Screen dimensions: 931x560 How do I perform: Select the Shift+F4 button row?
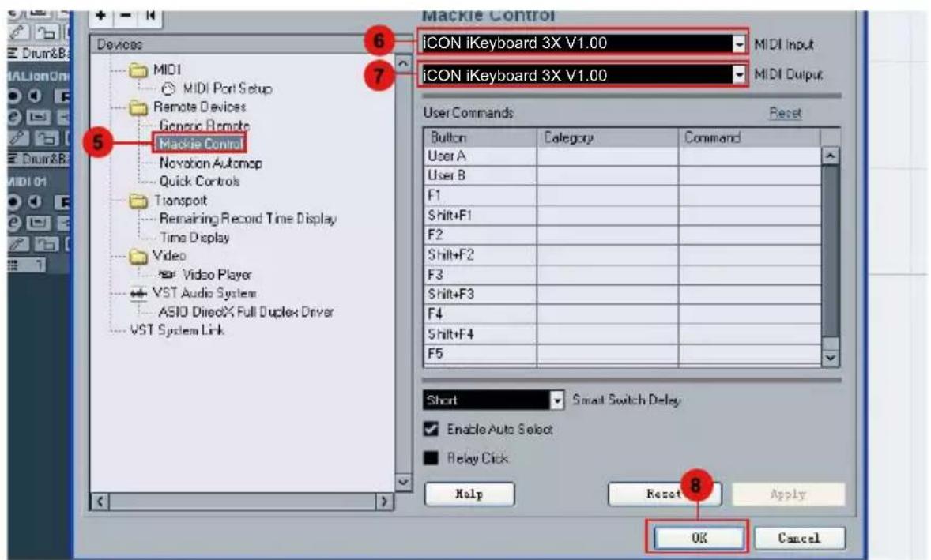coord(623,334)
